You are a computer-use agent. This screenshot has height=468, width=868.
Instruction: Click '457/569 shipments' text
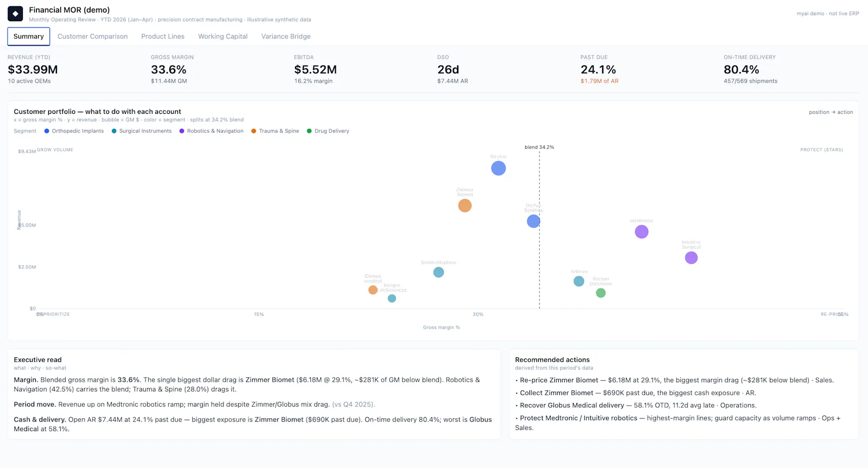click(x=751, y=81)
